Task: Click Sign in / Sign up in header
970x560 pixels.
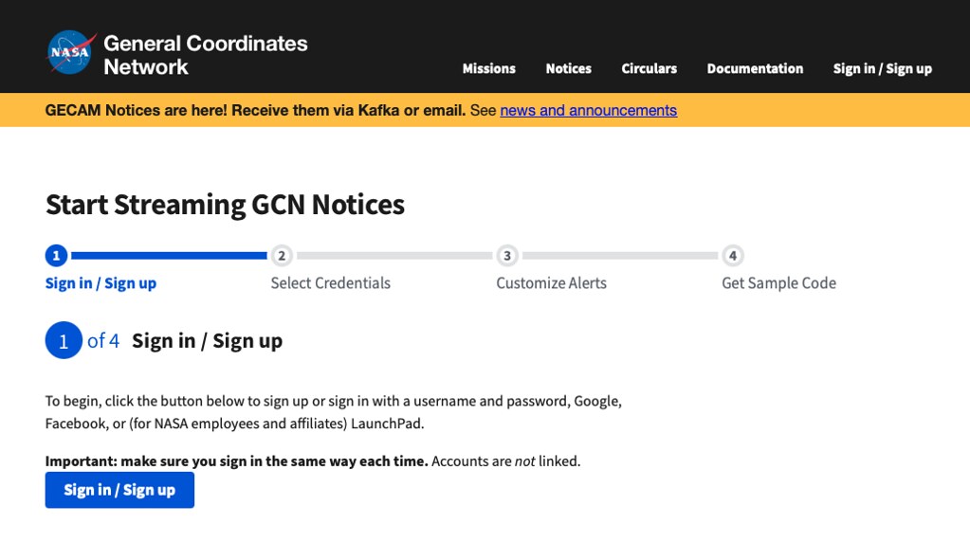Action: [882, 68]
